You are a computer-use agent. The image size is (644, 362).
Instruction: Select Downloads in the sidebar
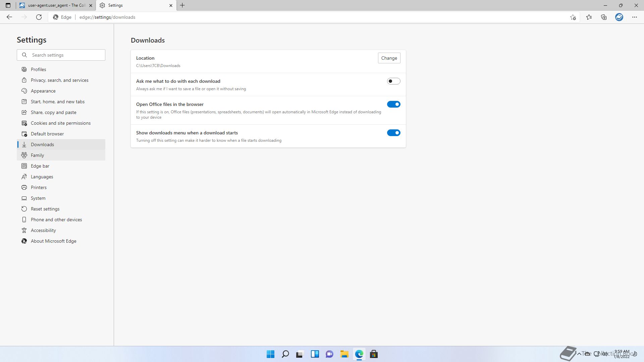tap(61, 144)
